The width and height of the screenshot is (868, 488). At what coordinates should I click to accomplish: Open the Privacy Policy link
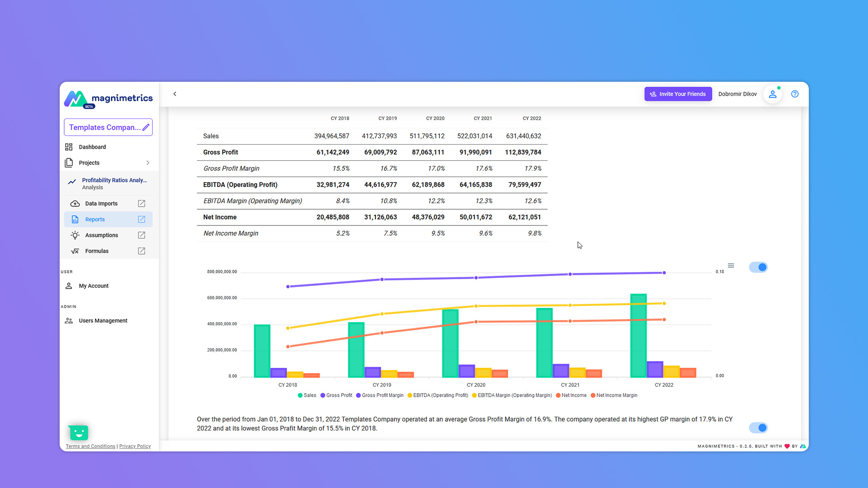135,446
